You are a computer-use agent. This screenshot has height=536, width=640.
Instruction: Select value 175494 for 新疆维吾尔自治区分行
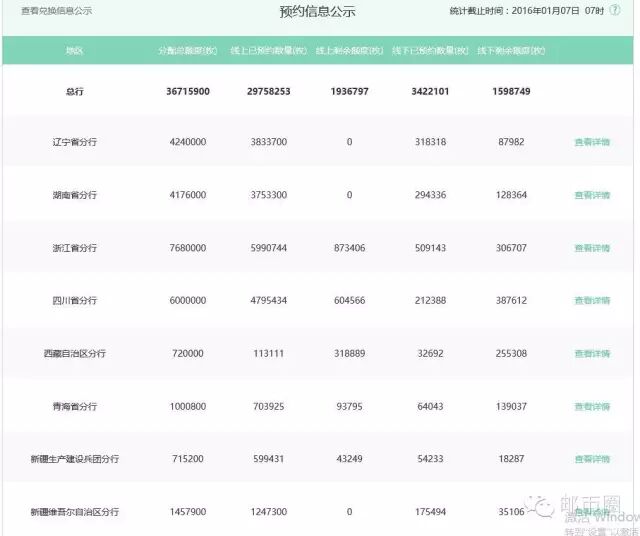430,512
